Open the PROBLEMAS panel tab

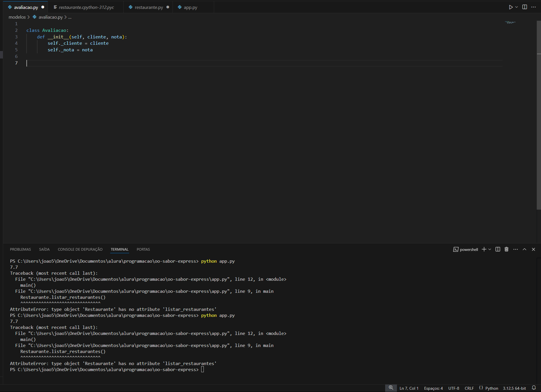tap(20, 249)
